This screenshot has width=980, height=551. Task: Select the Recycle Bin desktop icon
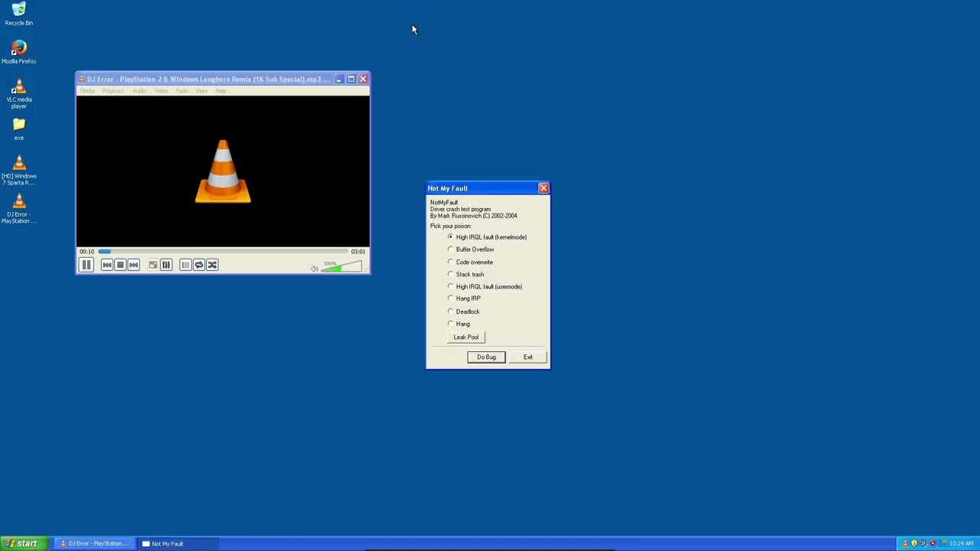point(18,14)
